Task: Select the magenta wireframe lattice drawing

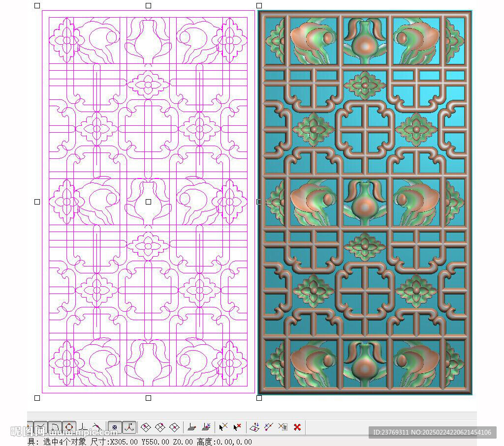Action: pyautogui.click(x=148, y=202)
